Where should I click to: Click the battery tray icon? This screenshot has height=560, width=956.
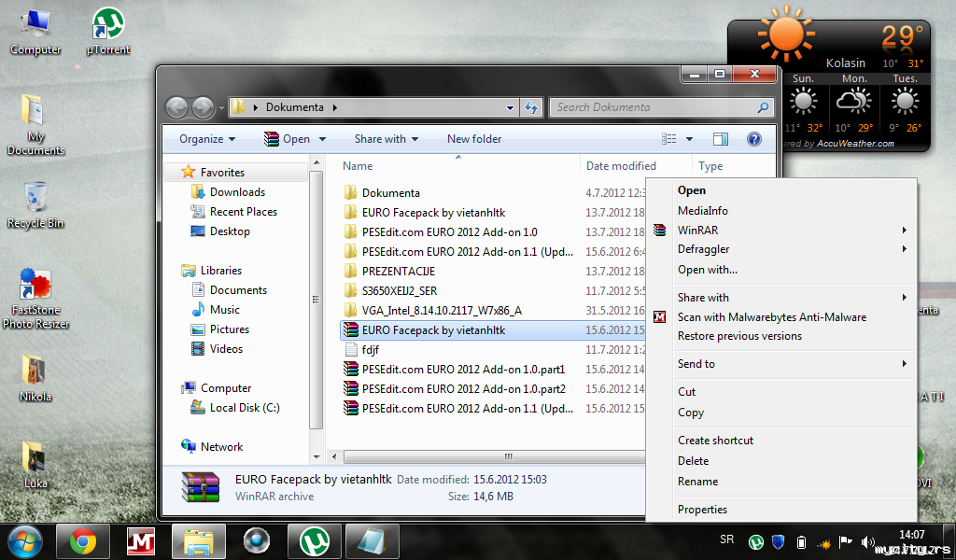[801, 541]
